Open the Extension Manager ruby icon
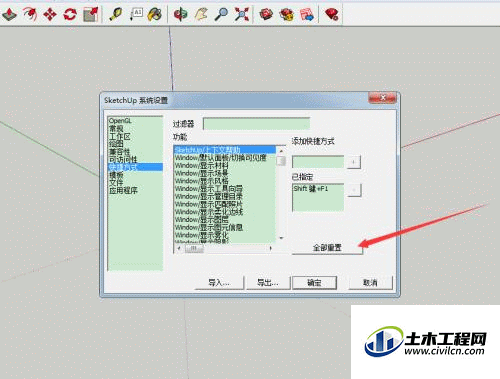 coord(332,14)
